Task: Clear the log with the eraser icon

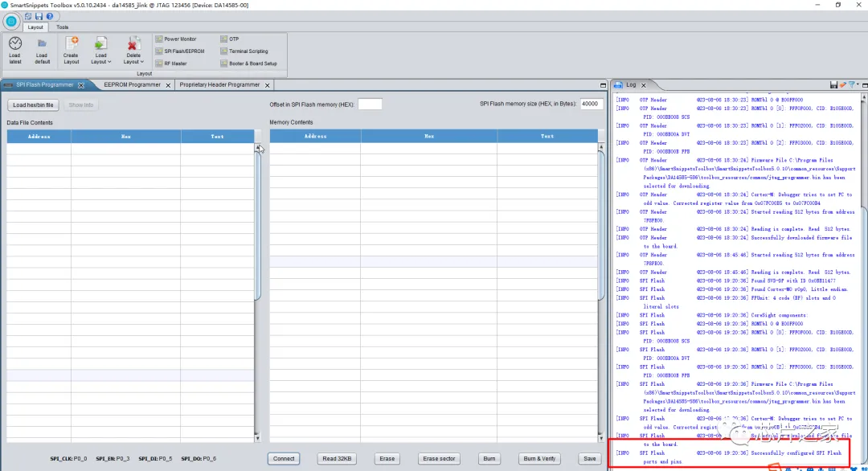Action: [x=843, y=84]
